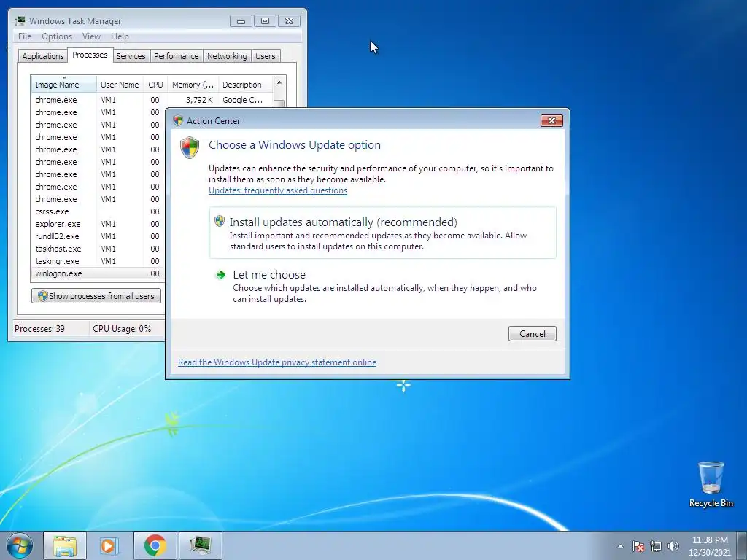
Task: Choose the Let me choose option
Action: pyautogui.click(x=382, y=286)
